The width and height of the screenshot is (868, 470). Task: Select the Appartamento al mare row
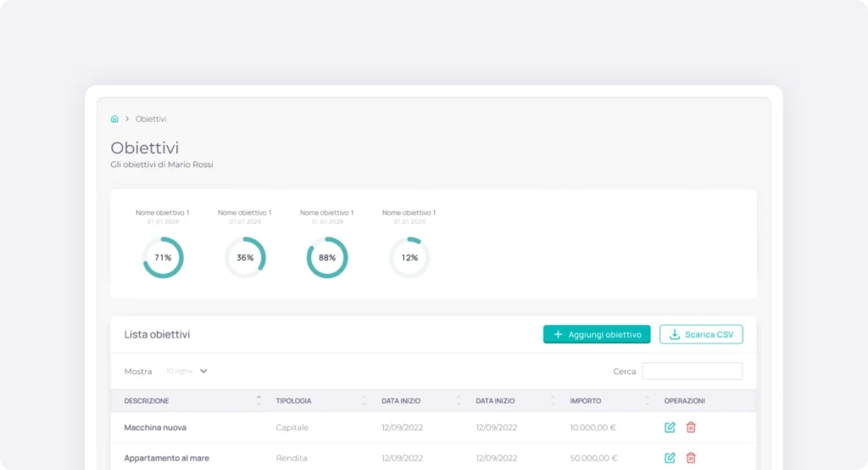click(166, 458)
